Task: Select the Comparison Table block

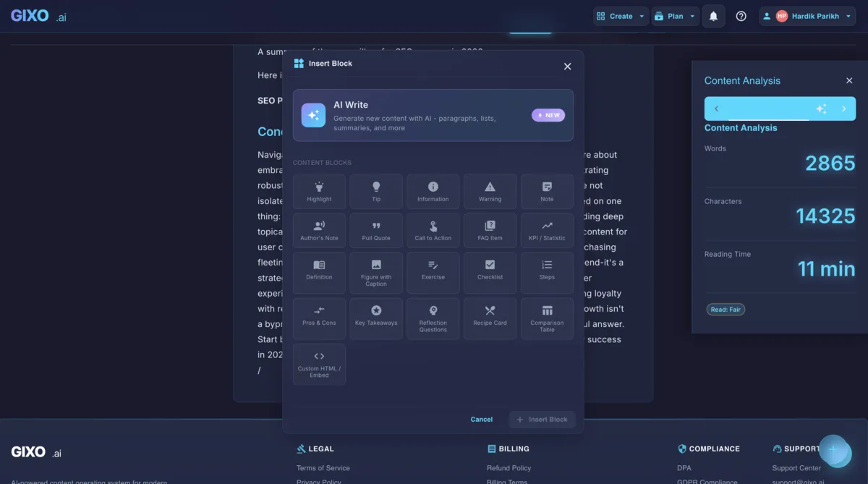Action: click(x=547, y=318)
